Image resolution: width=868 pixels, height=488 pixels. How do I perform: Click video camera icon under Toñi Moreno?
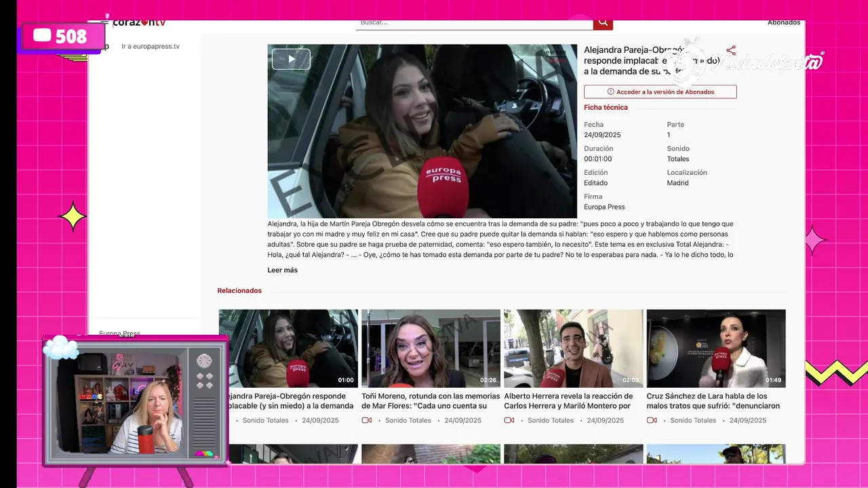tap(367, 420)
